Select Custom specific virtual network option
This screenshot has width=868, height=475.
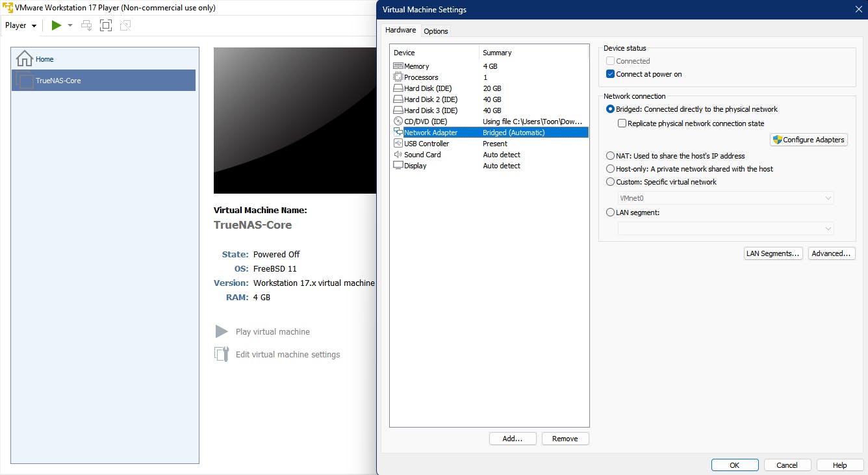click(x=610, y=182)
